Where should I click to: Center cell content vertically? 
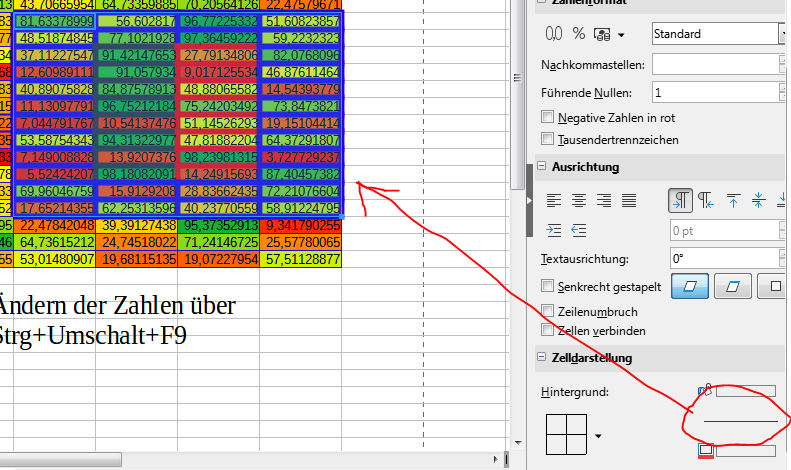point(758,201)
